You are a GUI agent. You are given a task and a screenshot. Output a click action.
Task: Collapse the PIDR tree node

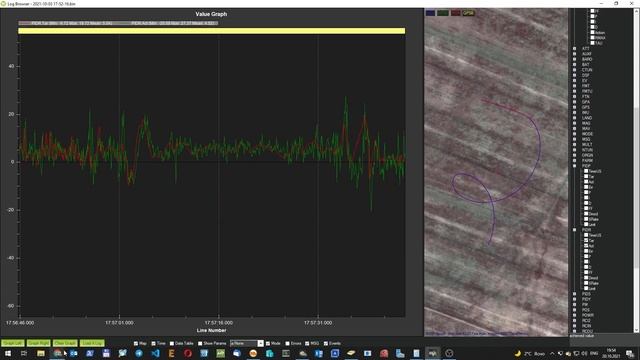coord(575,230)
